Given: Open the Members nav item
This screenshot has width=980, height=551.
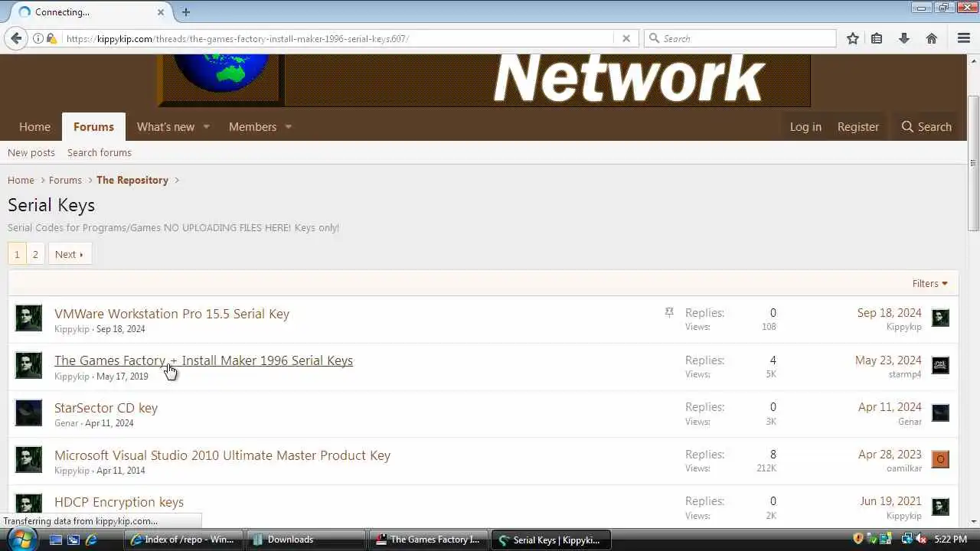Looking at the screenshot, I should coord(252,127).
